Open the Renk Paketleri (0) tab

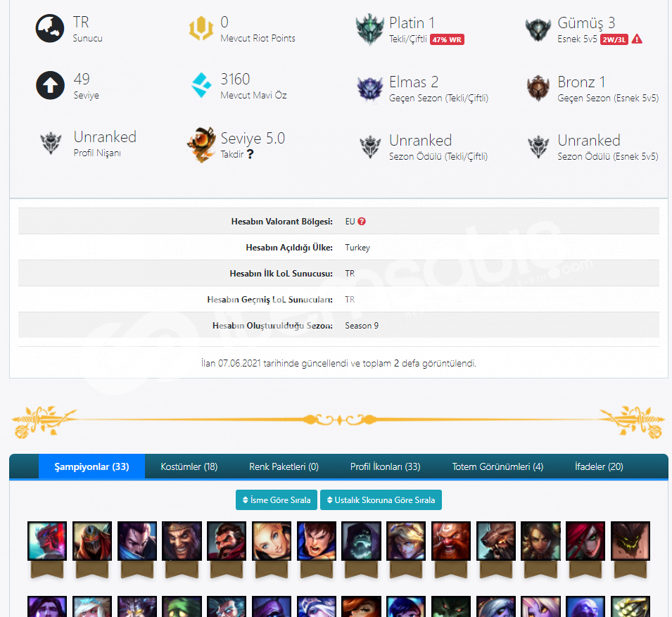pyautogui.click(x=284, y=466)
